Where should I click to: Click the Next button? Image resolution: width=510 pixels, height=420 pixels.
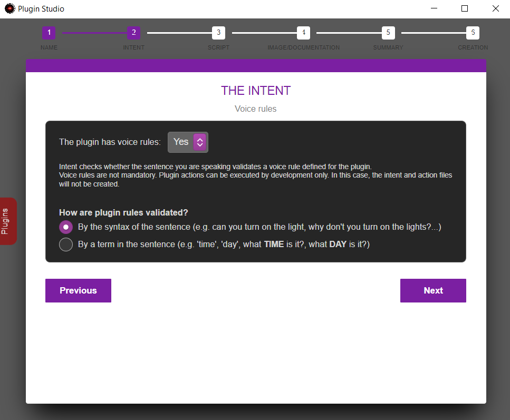point(433,290)
